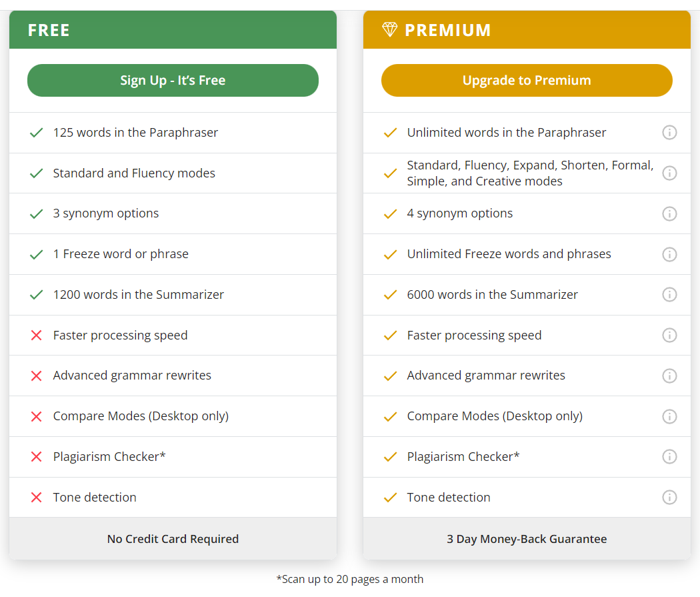This screenshot has width=700, height=597.
Task: Click the Scan up to 20 pages footnote
Action: (350, 579)
